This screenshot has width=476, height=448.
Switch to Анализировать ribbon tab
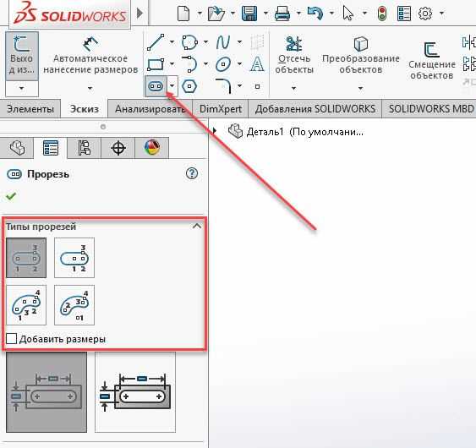tap(150, 109)
